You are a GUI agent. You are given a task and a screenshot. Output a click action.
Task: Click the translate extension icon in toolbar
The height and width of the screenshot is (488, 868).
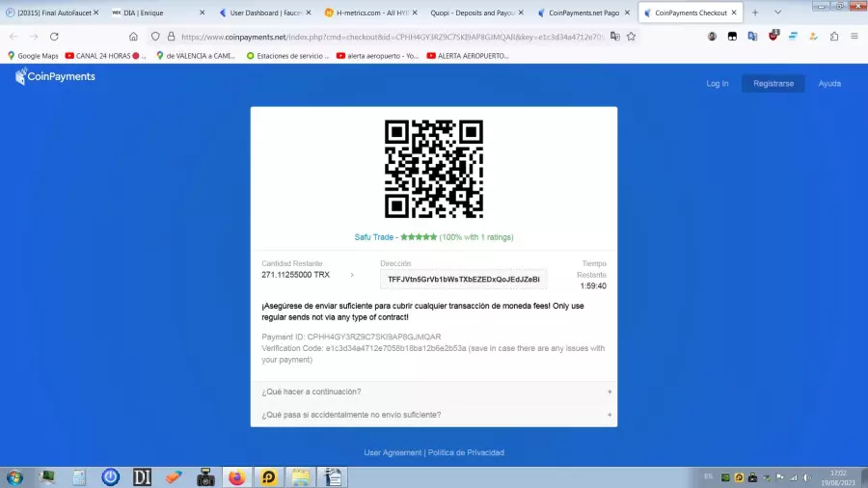pos(753,37)
